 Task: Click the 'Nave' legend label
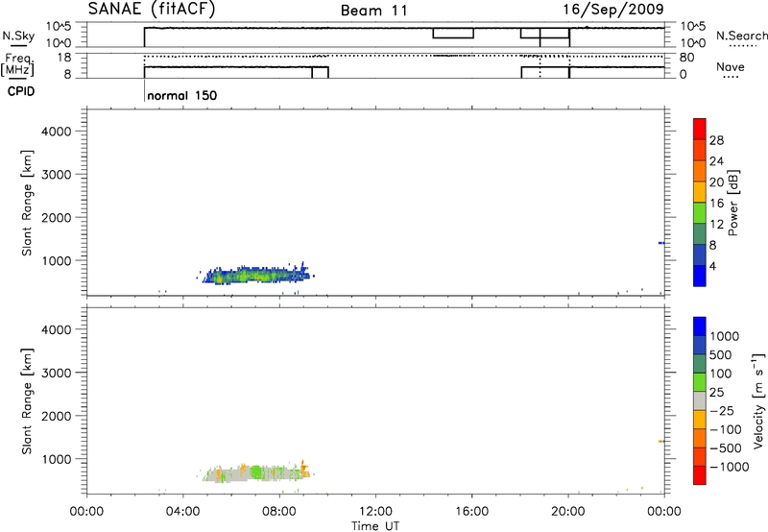[x=731, y=66]
